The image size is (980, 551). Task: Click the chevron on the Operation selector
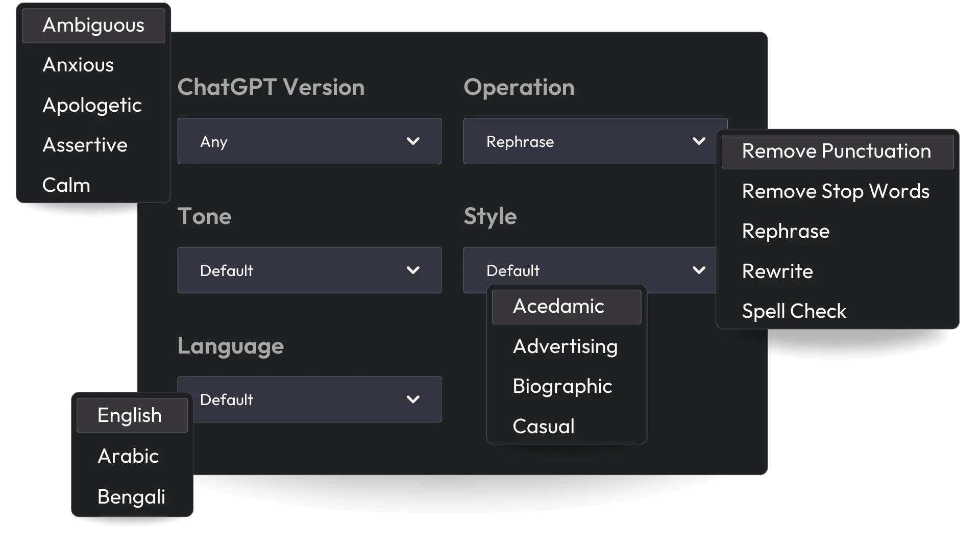click(x=699, y=141)
